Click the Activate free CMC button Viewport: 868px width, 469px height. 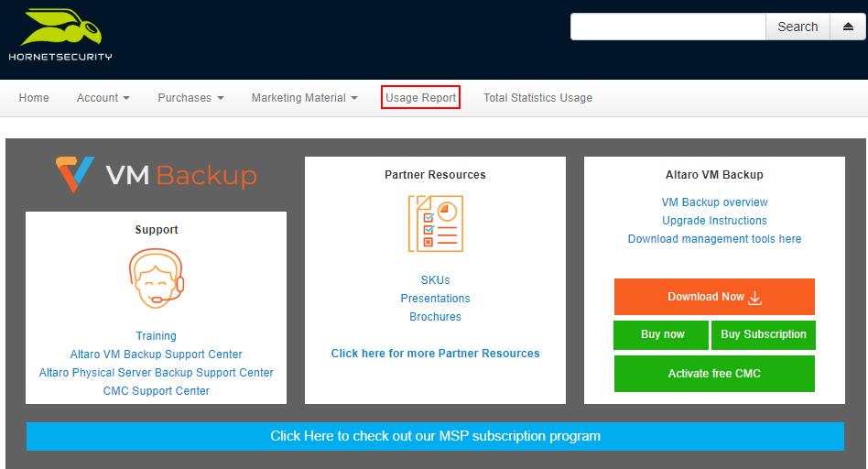click(714, 373)
